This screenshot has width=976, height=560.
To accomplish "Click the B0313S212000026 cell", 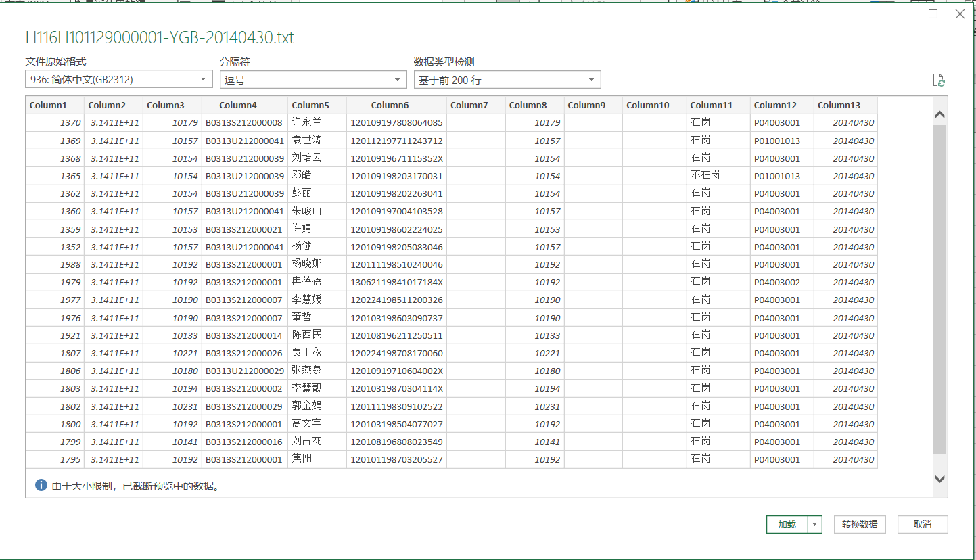I will pos(245,353).
